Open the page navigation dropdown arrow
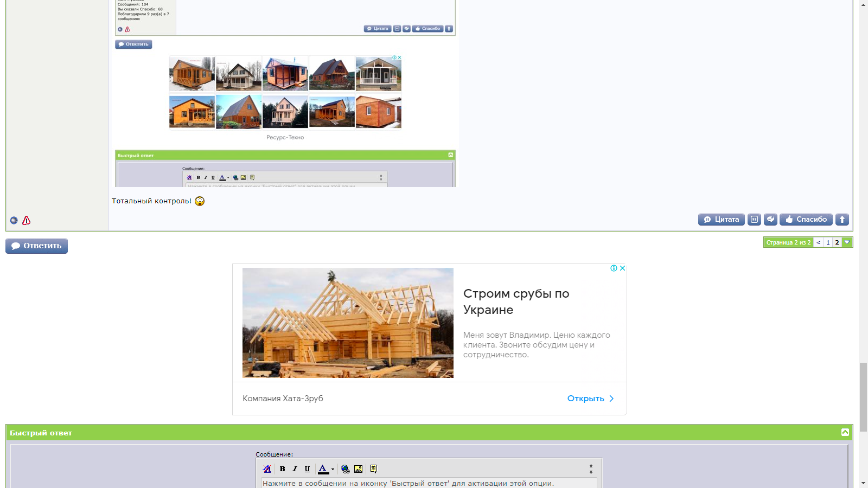Viewport: 868px width, 488px height. coord(847,242)
